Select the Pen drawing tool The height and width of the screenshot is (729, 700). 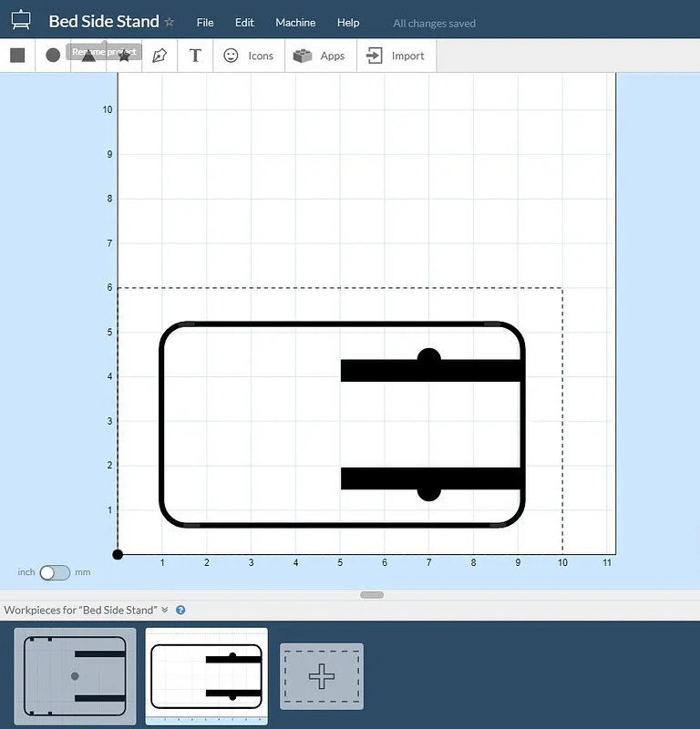point(160,56)
